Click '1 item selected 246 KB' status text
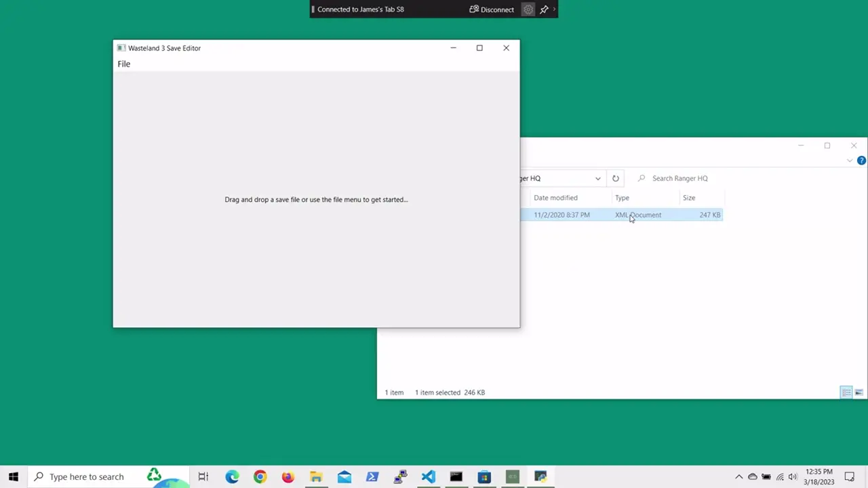Screen dimensions: 868x488 (450, 392)
